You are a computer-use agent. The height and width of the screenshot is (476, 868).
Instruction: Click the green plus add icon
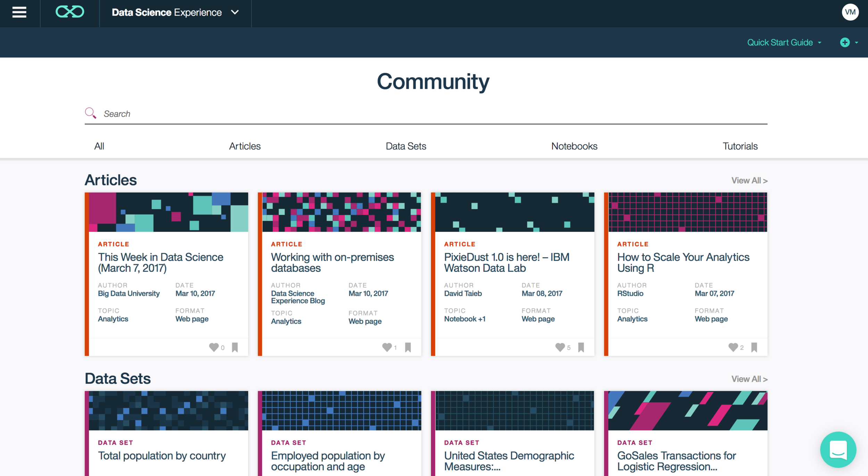pos(845,42)
